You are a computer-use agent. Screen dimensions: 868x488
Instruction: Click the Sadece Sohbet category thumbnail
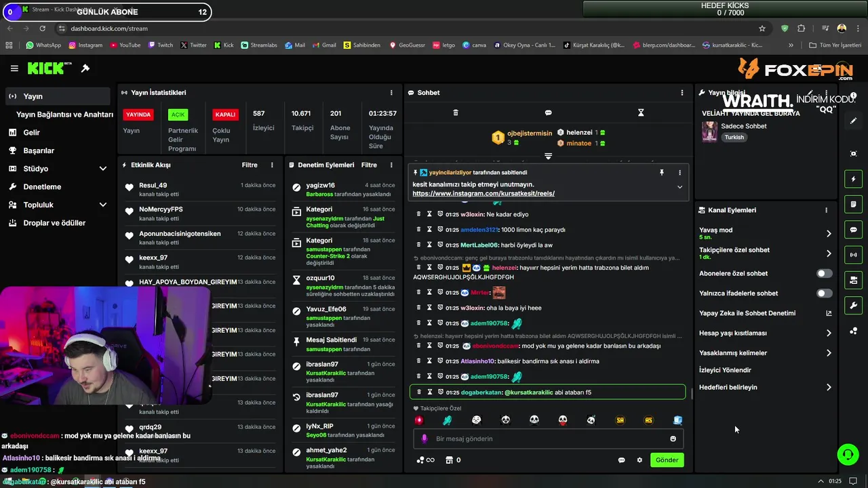click(709, 131)
